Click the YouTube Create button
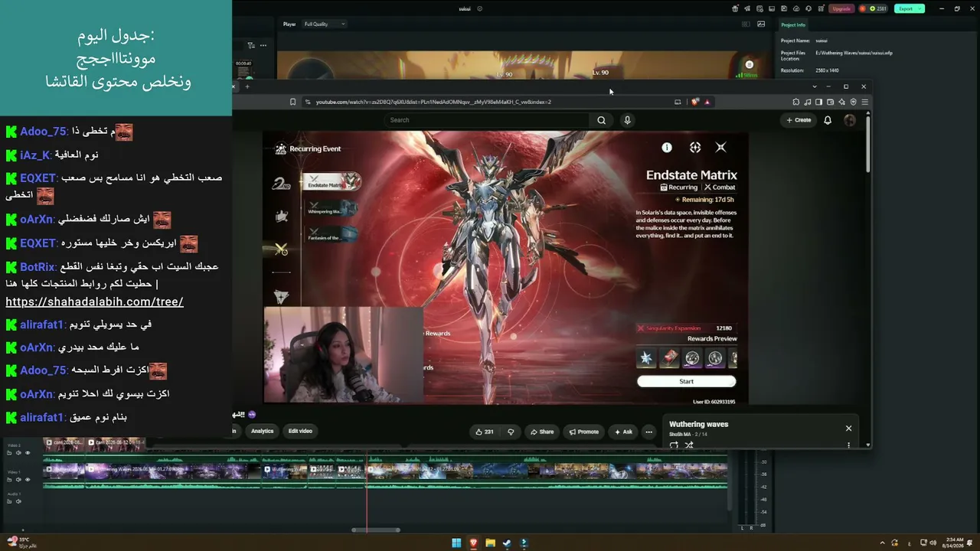This screenshot has width=980, height=551. pos(799,120)
